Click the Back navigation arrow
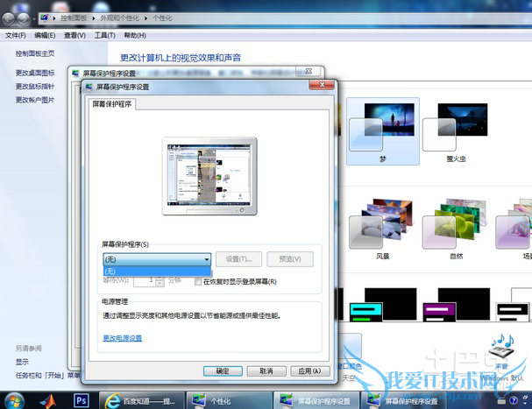The image size is (532, 409). (10, 18)
